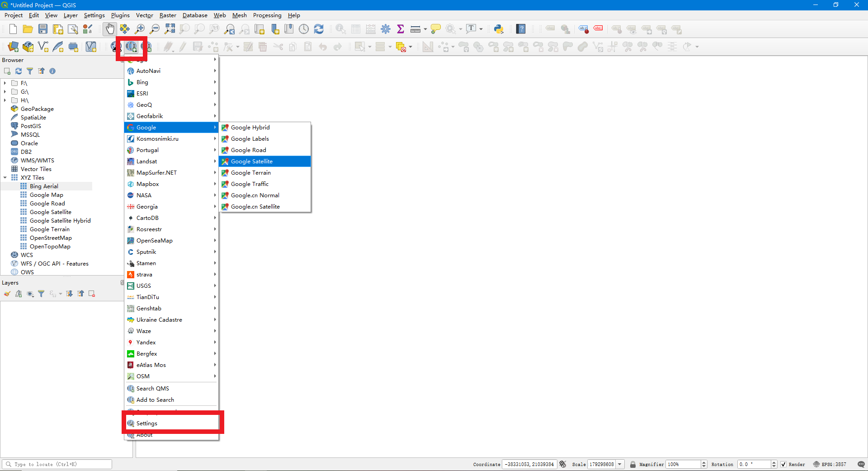Toggle the extents mouse display icon
The image size is (868, 471).
pos(563,465)
